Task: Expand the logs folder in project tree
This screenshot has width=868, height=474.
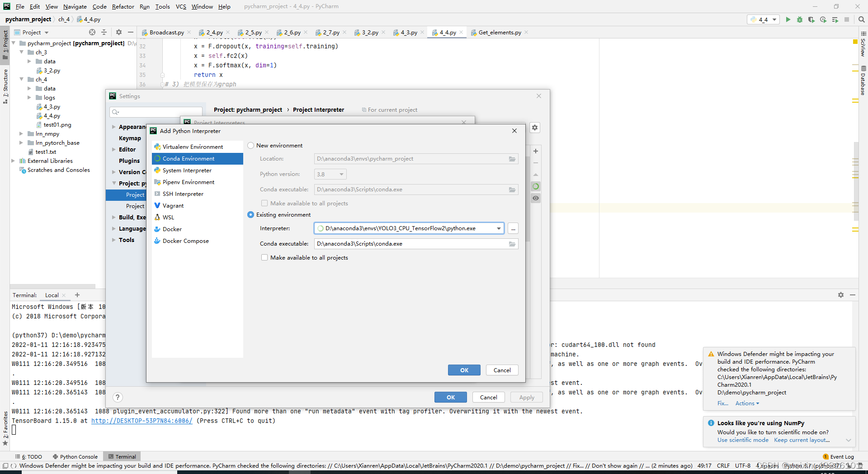Action: 29,97
